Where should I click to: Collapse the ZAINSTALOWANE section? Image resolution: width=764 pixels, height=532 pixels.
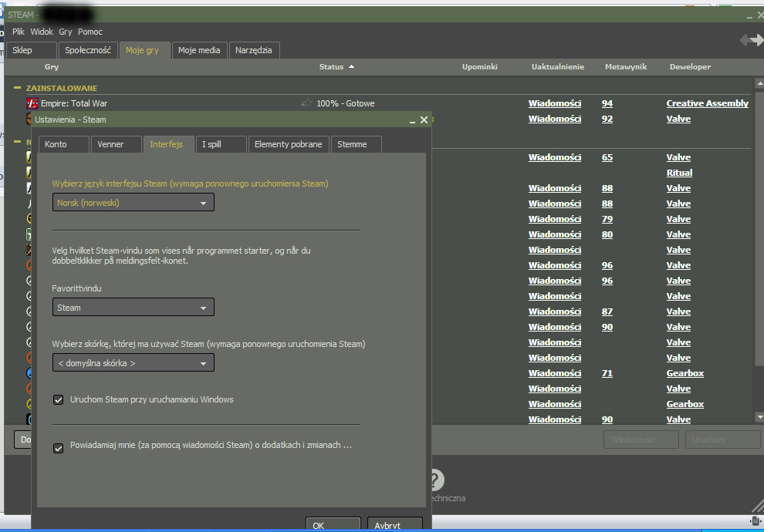click(x=18, y=88)
